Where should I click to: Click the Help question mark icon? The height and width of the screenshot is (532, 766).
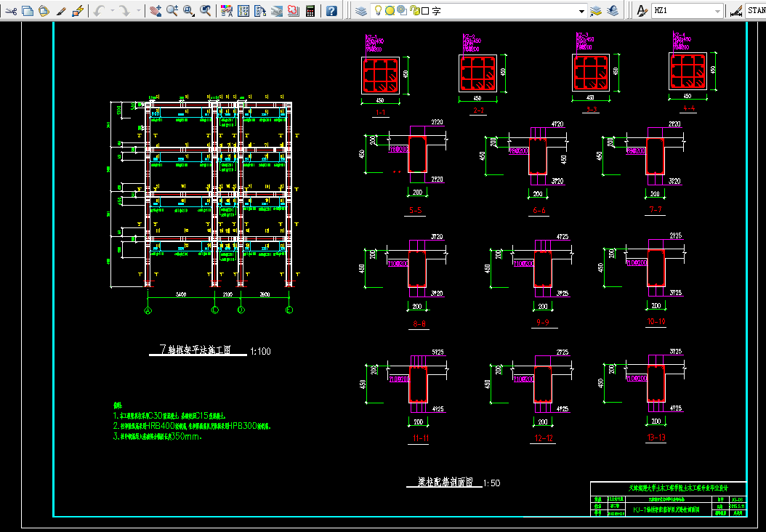(331, 10)
